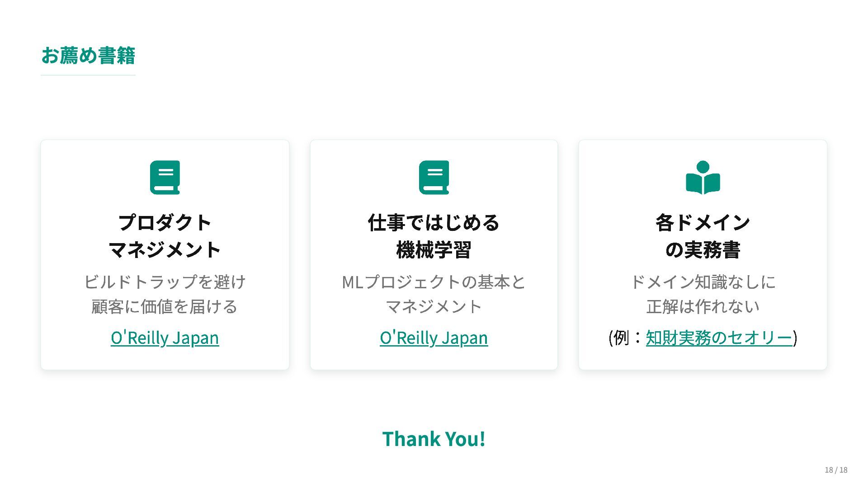Open O'Reilly Japan link in 機械学習 card
The width and height of the screenshot is (868, 488).
pos(434,338)
